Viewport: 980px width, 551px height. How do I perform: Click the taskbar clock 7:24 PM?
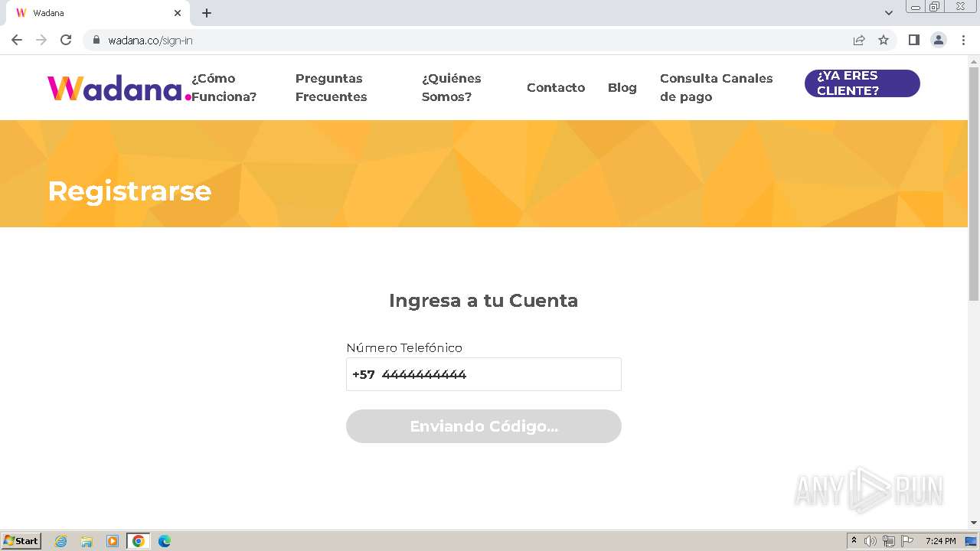[940, 541]
